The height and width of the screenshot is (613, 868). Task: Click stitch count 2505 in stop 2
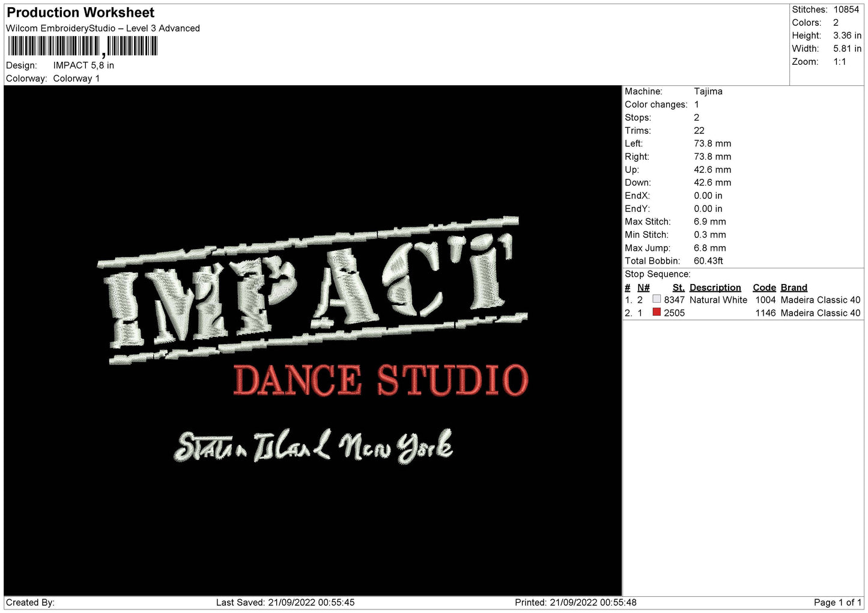pyautogui.click(x=674, y=313)
